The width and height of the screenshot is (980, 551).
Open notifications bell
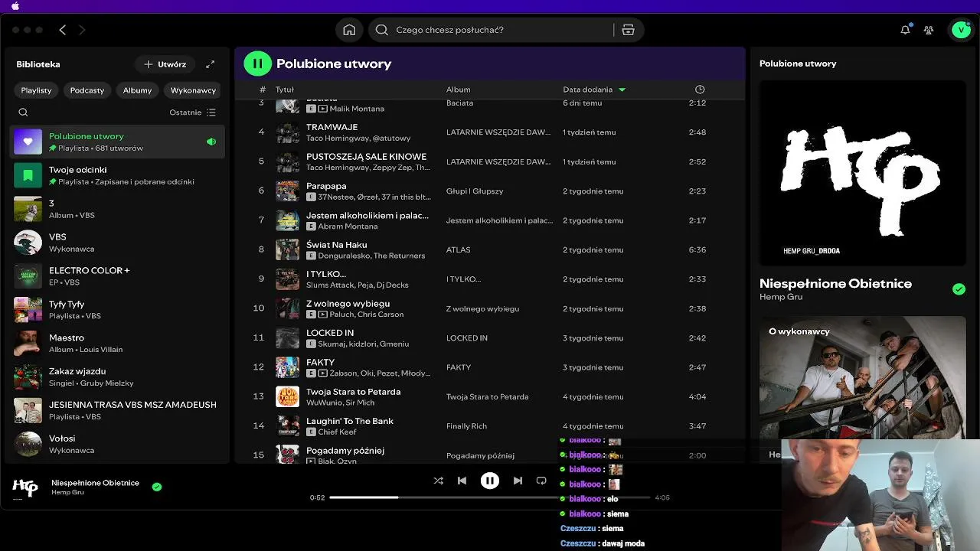pyautogui.click(x=905, y=30)
